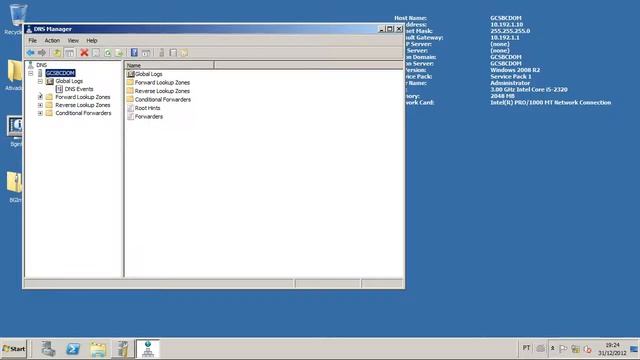Screen dimensions: 640x360
Task: Expand Reverse Lookup Zones in tree
Action: [x=40, y=105]
